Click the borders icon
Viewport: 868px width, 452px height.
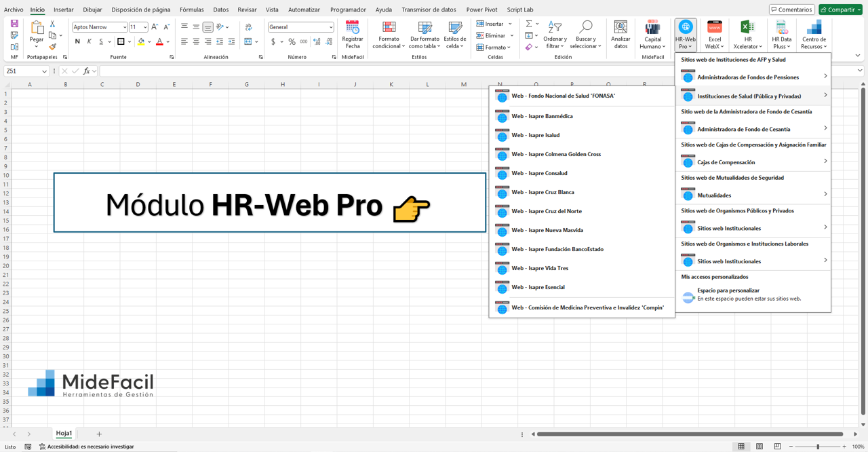[121, 41]
